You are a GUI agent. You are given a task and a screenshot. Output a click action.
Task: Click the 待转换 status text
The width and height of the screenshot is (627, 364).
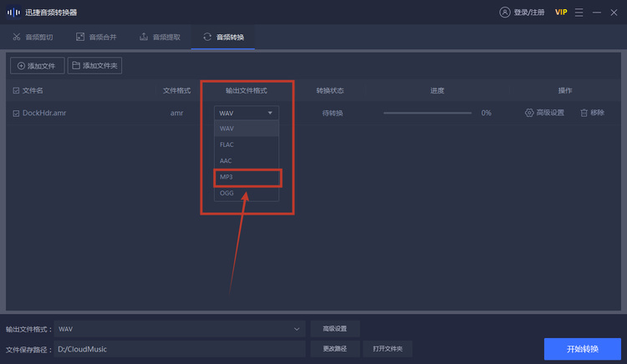point(332,114)
